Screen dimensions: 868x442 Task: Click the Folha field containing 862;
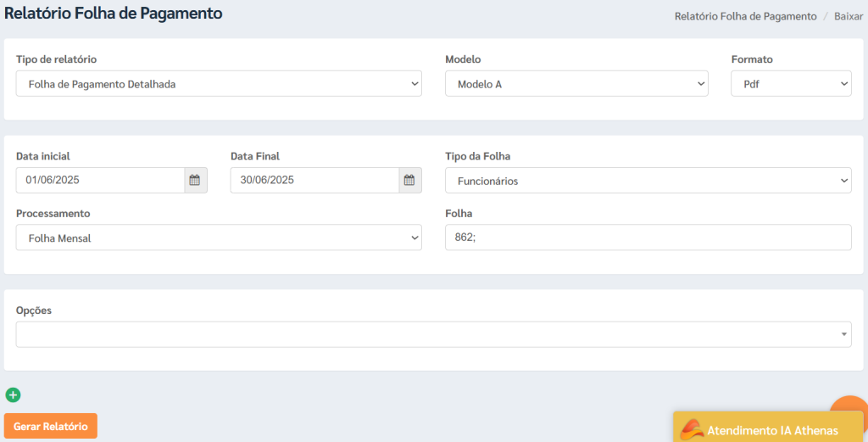(648, 237)
